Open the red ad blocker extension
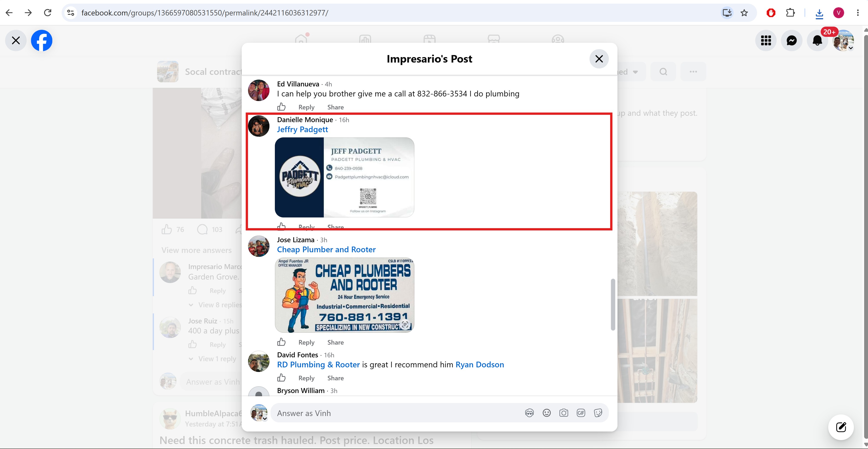868x449 pixels. (771, 13)
